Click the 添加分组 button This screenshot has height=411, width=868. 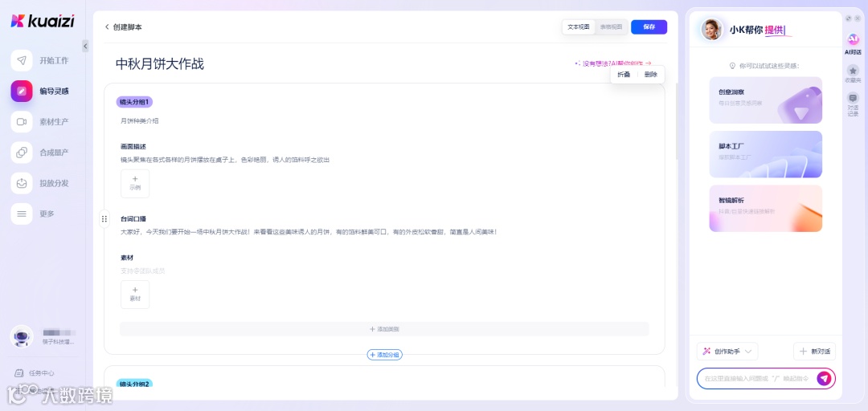pyautogui.click(x=385, y=355)
